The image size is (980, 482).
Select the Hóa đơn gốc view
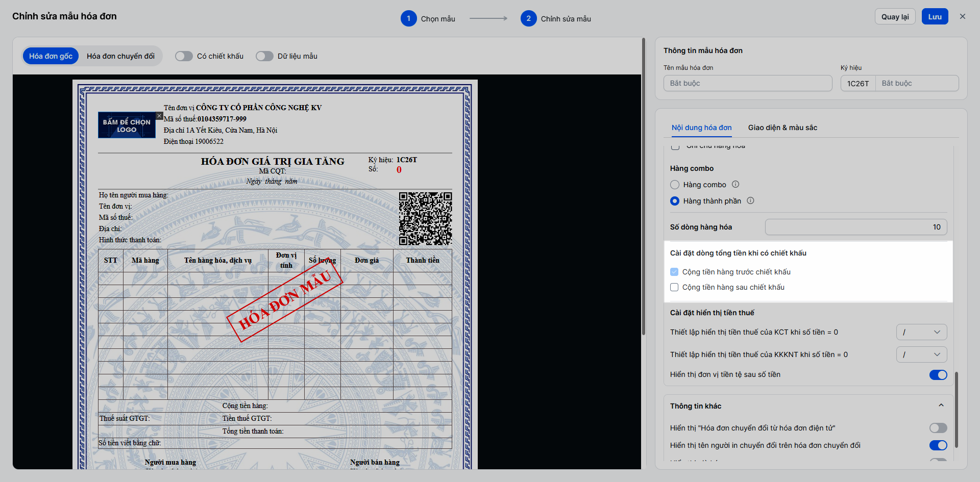click(x=51, y=56)
